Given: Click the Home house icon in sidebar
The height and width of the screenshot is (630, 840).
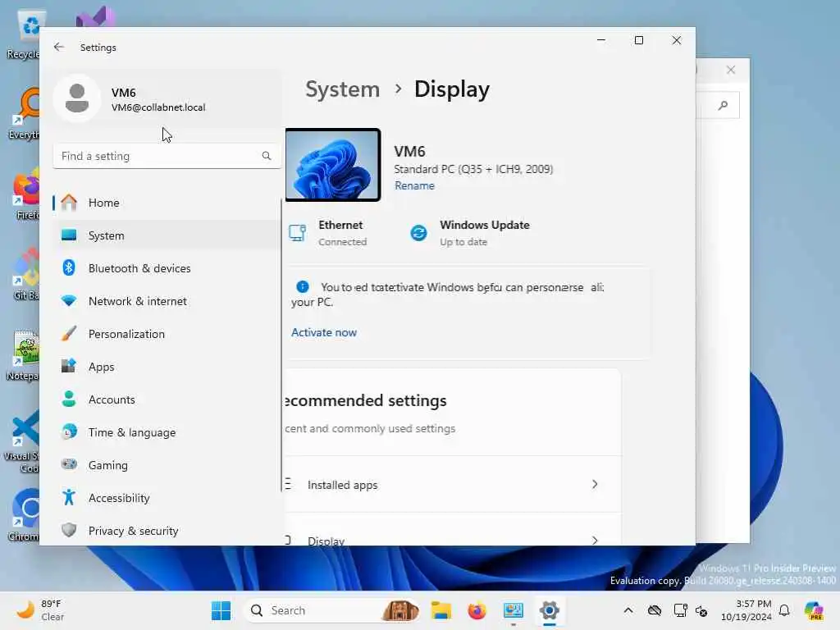Looking at the screenshot, I should (x=69, y=203).
